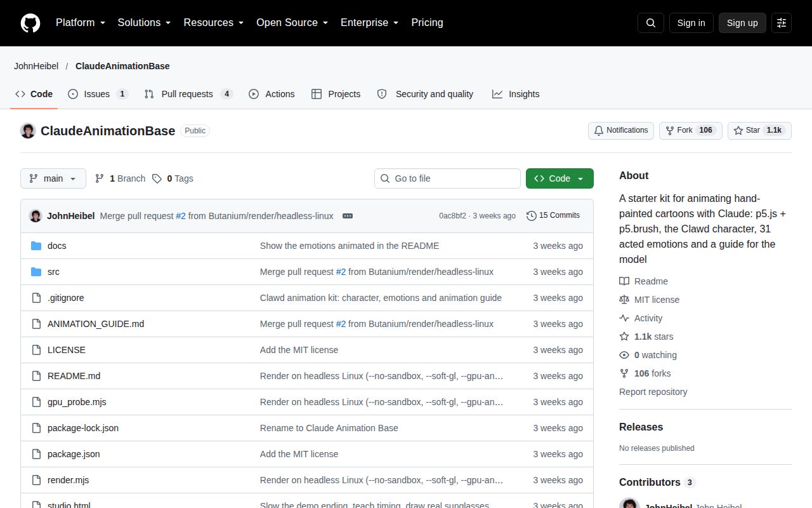Click the docs folder icon

[36, 246]
